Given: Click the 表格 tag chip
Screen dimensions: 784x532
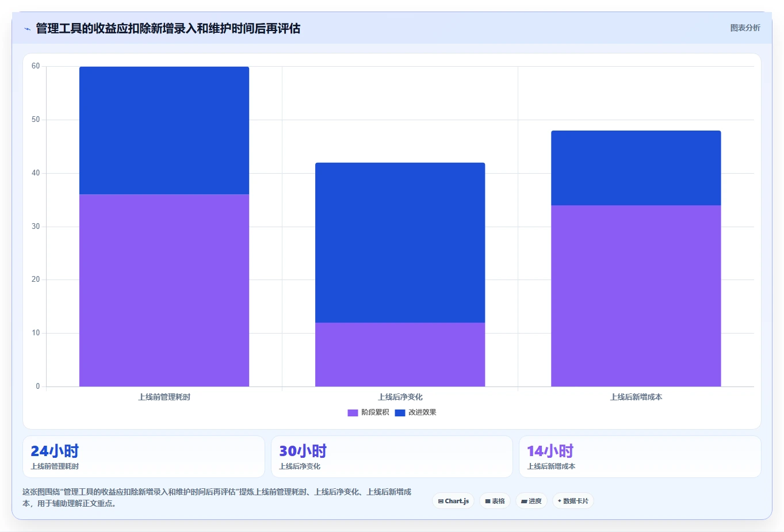Looking at the screenshot, I should pyautogui.click(x=495, y=501).
